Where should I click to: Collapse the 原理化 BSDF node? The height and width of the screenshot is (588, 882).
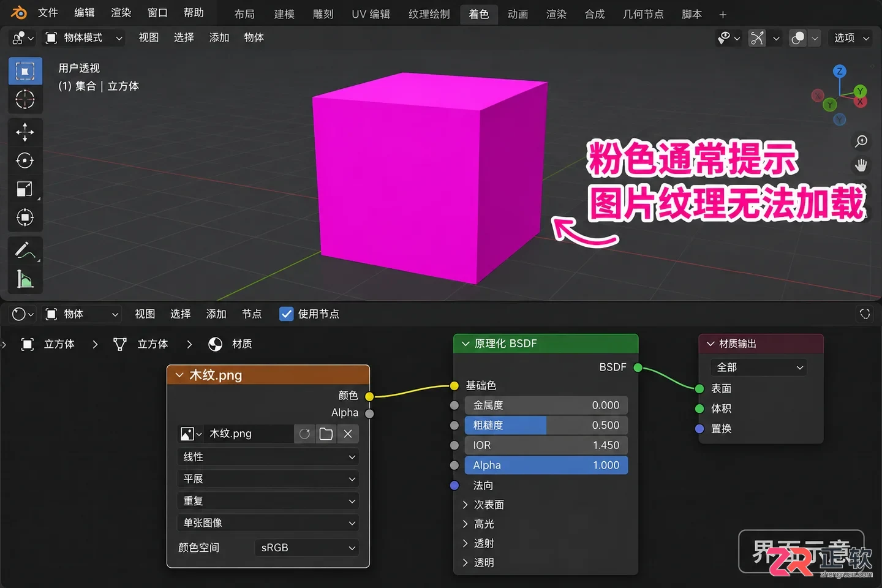pos(466,344)
